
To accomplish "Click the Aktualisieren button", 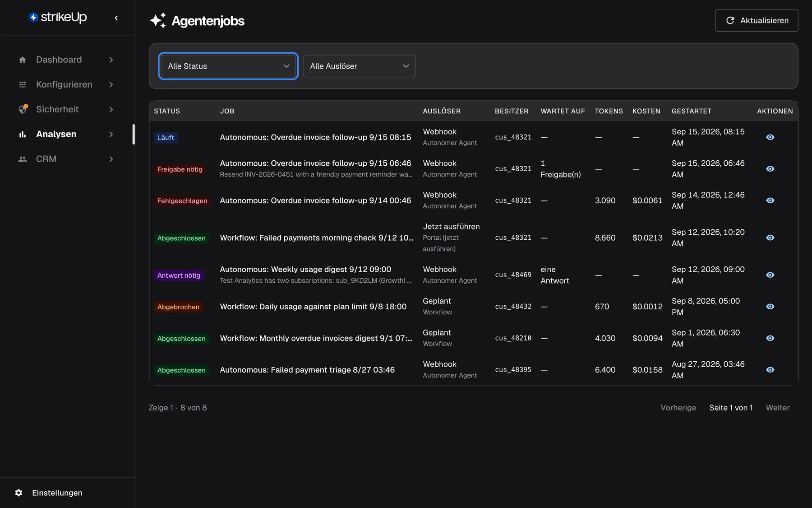I will [x=757, y=20].
